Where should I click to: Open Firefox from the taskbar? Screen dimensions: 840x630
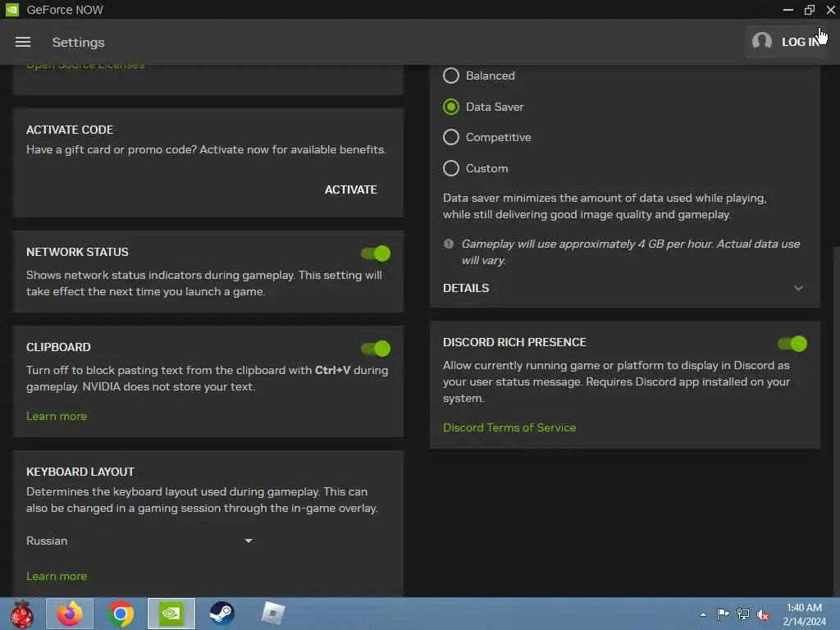(70, 614)
